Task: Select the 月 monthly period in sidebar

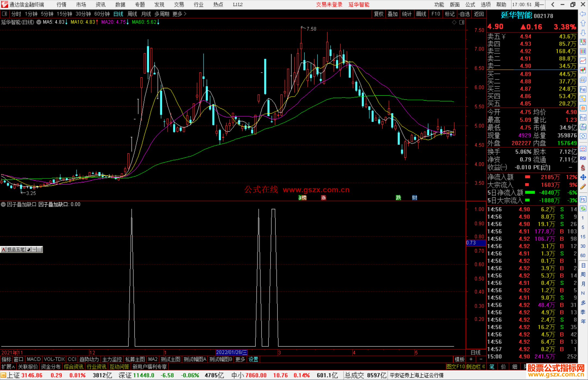Action: (583, 284)
